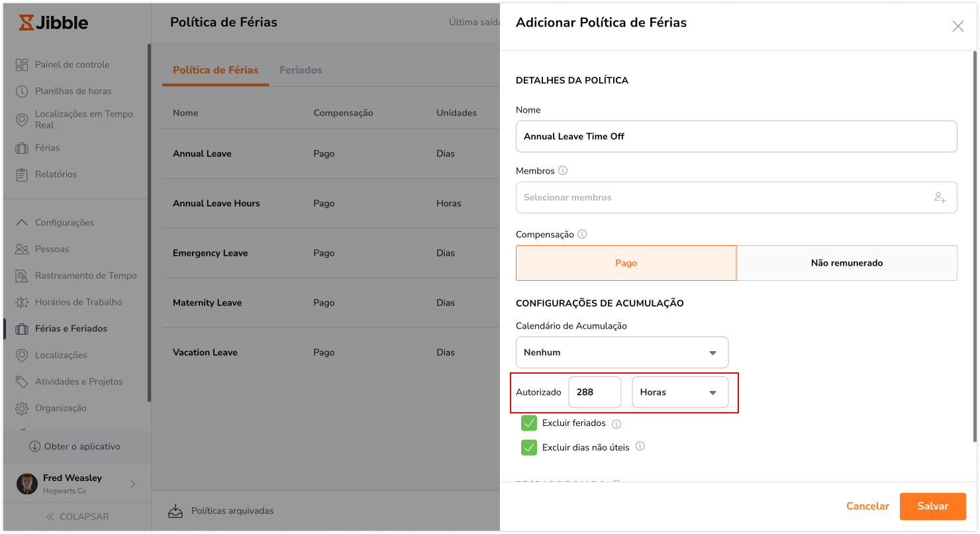This screenshot has height=534, width=980.
Task: Click the Férias e Feriados icon
Action: click(x=22, y=329)
